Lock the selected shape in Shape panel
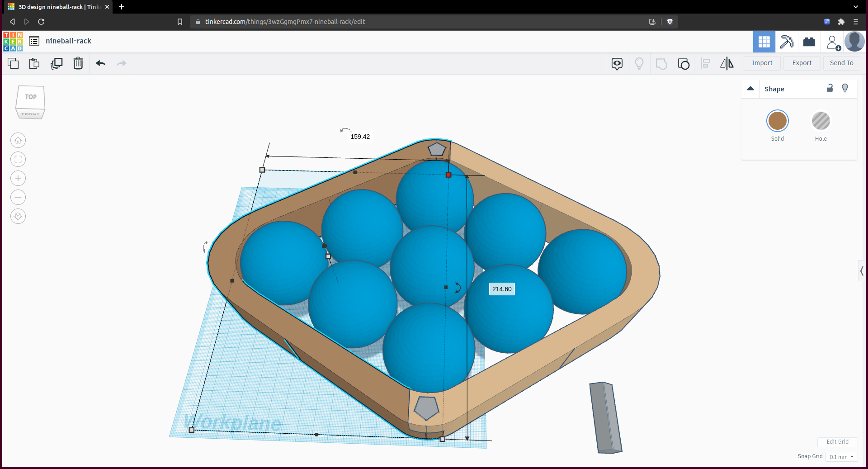The height and width of the screenshot is (469, 868). tap(830, 88)
